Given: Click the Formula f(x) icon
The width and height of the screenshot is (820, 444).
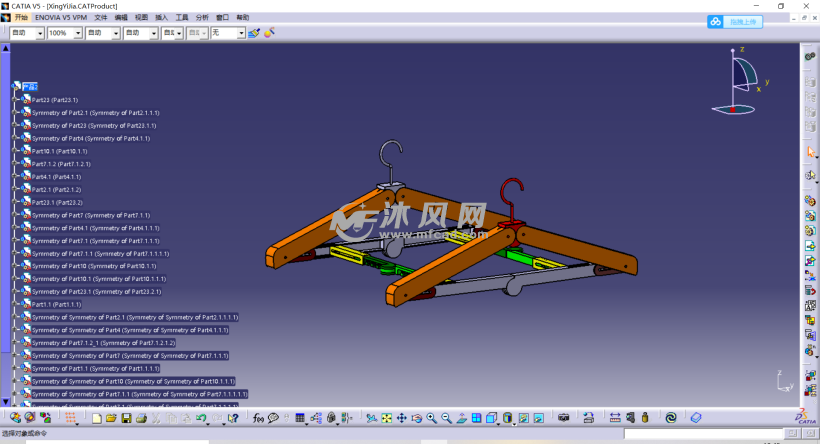Looking at the screenshot, I should (259, 417).
